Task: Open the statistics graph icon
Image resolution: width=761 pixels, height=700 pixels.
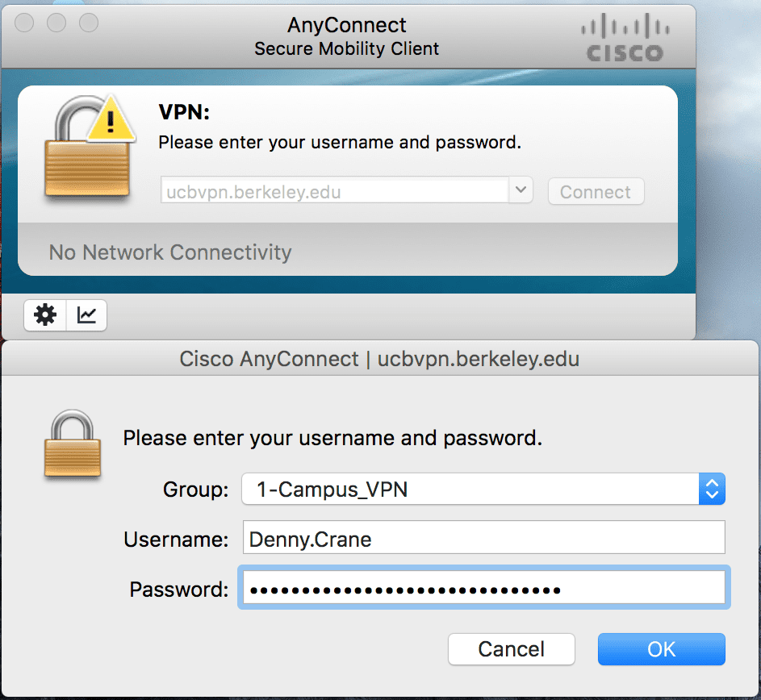Action: click(86, 315)
